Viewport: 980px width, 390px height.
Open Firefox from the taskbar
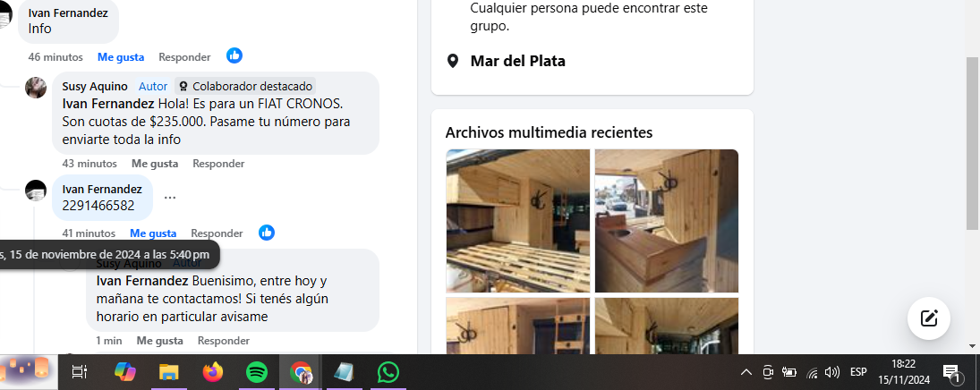coord(213,372)
